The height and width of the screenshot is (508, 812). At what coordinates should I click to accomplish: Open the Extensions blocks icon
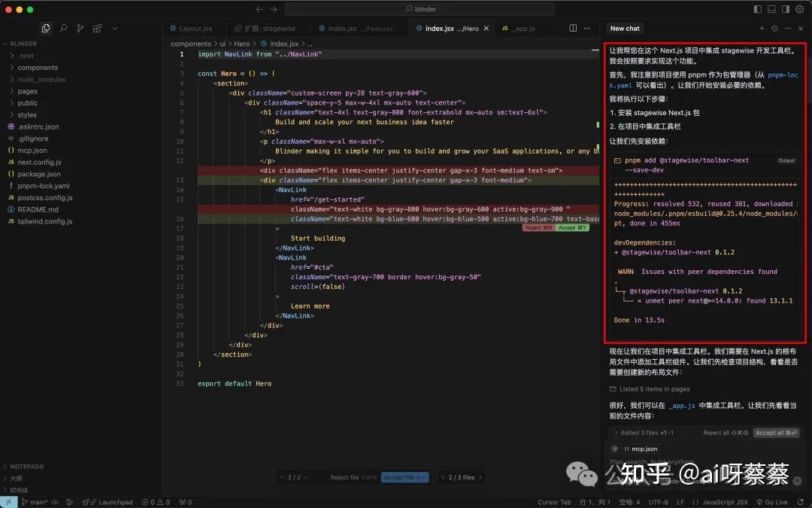(97, 28)
